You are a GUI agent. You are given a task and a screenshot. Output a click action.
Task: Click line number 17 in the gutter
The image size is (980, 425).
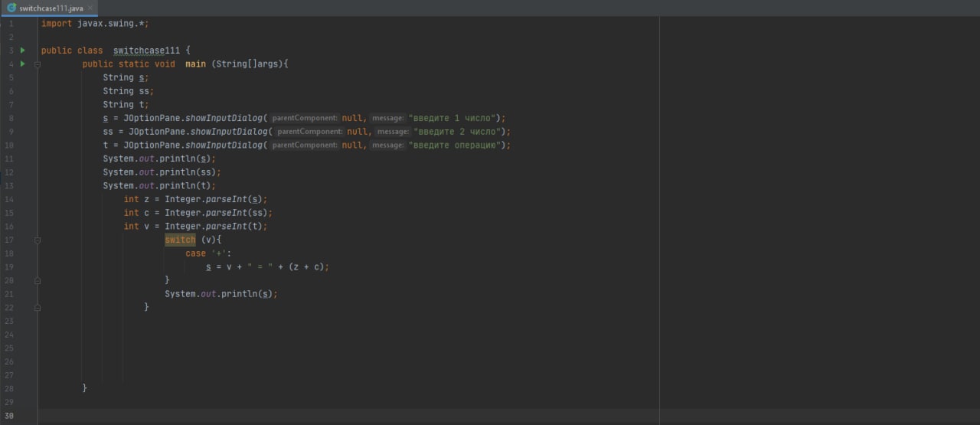(x=9, y=240)
